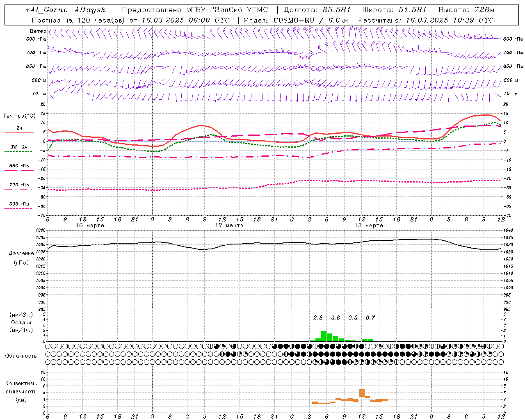The image size is (525, 420).
Task: Click the Давление label
Action: tap(21, 253)
